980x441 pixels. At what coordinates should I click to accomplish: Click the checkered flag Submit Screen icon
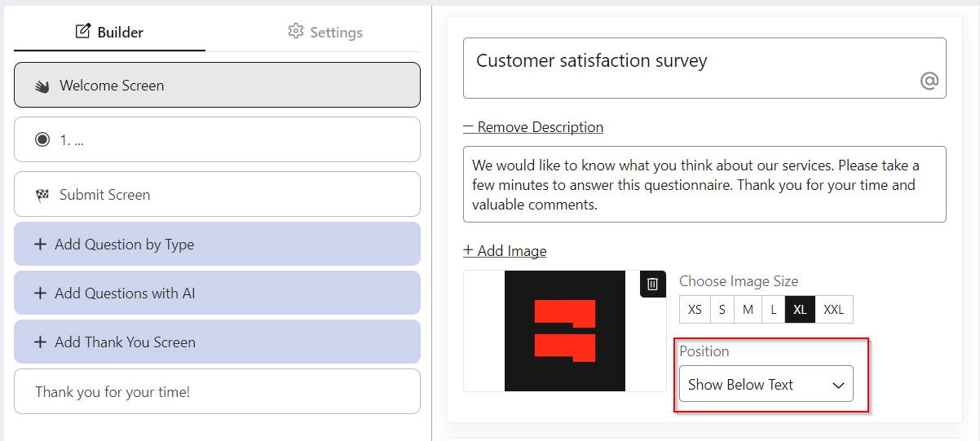coord(42,195)
